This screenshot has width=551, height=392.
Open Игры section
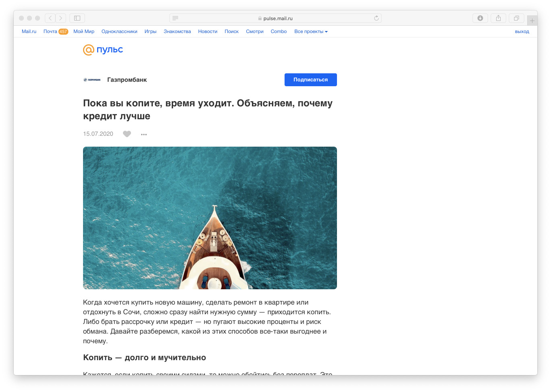150,31
